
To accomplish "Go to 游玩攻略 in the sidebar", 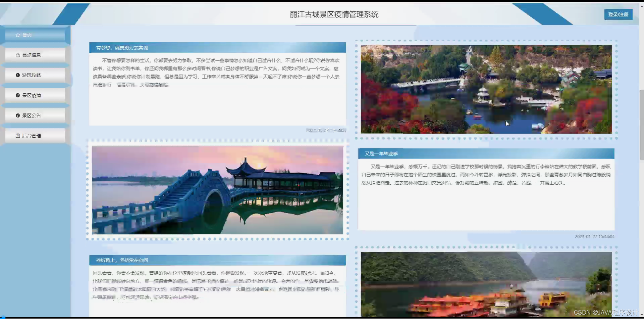I will (x=35, y=75).
